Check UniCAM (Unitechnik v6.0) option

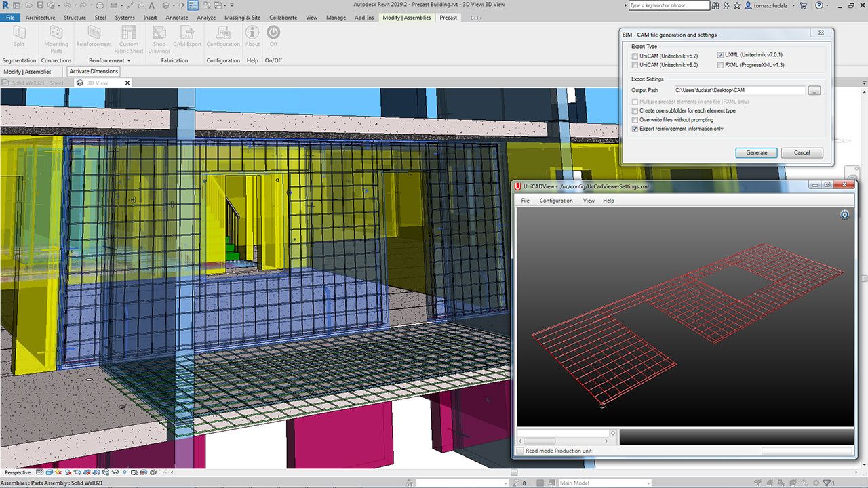tap(635, 65)
